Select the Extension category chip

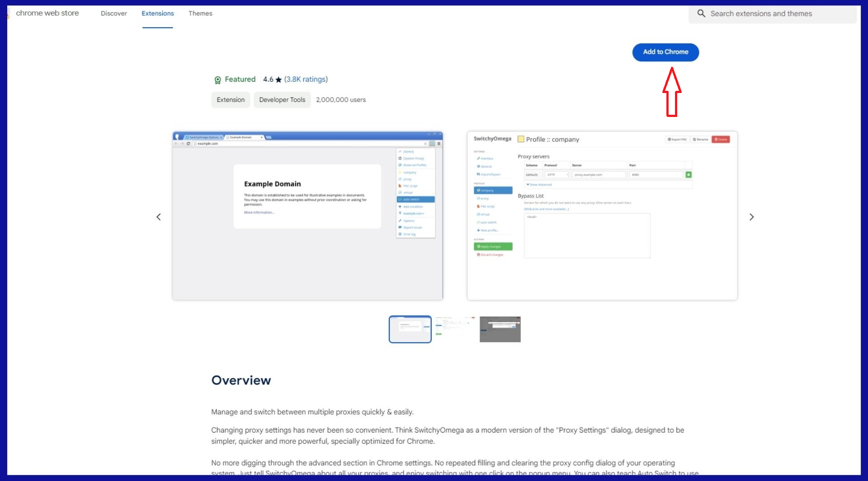(231, 100)
